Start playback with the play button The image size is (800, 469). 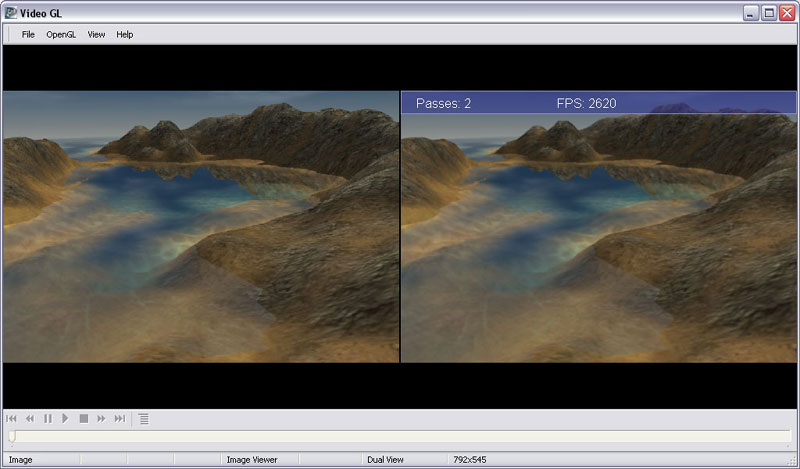coord(65,418)
